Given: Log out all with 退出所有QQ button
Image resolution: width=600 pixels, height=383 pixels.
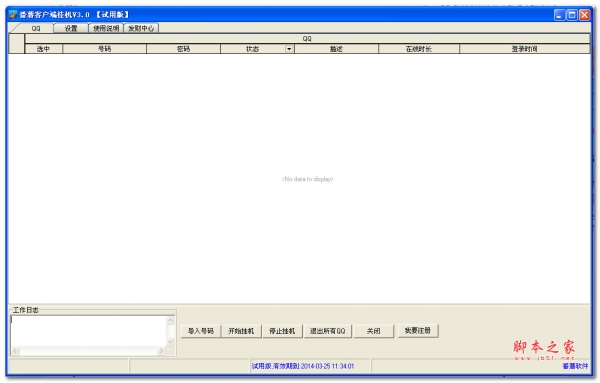Looking at the screenshot, I should tap(328, 331).
